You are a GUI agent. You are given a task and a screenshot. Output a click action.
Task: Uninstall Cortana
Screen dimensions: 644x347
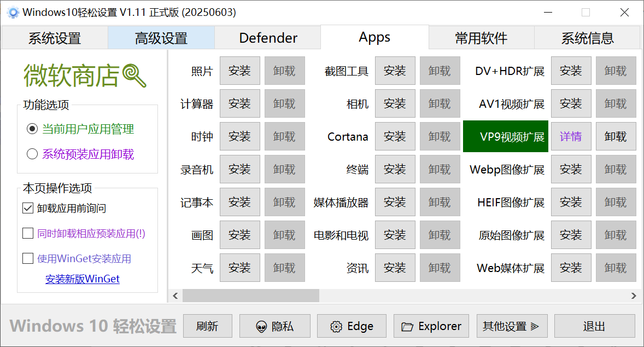click(x=440, y=136)
